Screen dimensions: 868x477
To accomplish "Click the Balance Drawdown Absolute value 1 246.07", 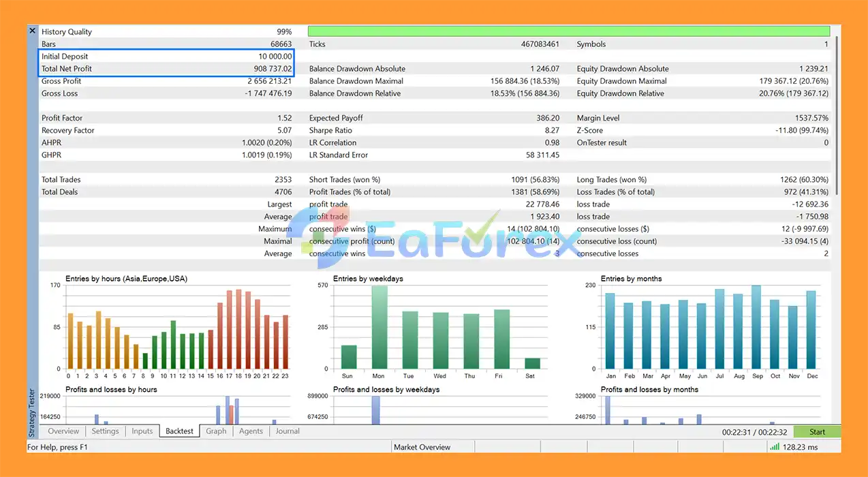I will click(545, 69).
